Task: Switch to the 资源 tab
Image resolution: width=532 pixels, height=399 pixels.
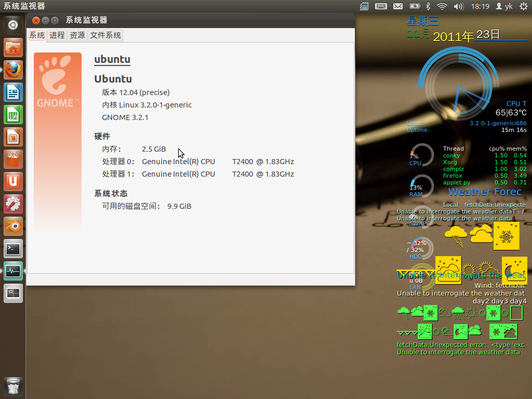Action: point(77,35)
